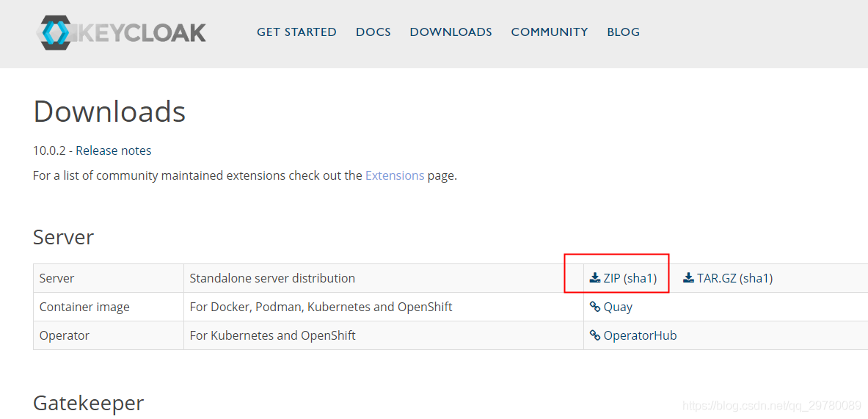
Task: Click the download icon beside ZIP
Action: (x=595, y=278)
